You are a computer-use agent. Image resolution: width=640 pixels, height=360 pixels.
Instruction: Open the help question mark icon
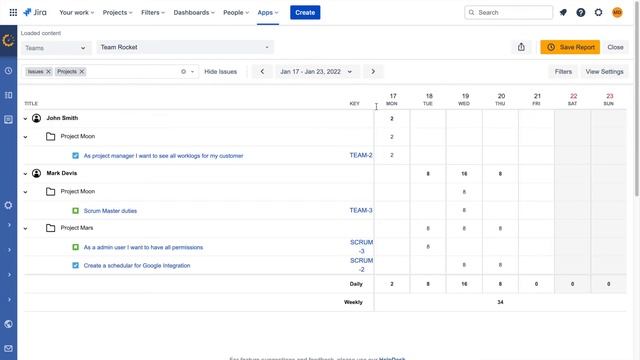580,13
